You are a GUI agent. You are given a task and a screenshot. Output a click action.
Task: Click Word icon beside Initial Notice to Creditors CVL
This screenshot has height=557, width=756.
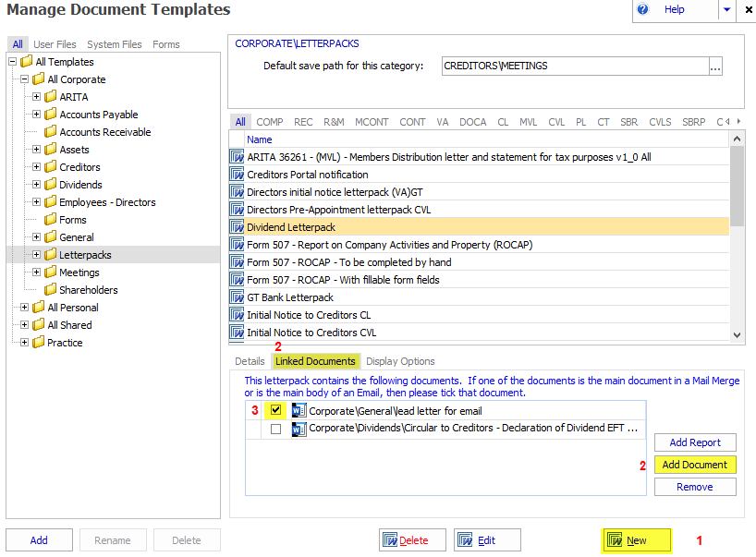237,333
